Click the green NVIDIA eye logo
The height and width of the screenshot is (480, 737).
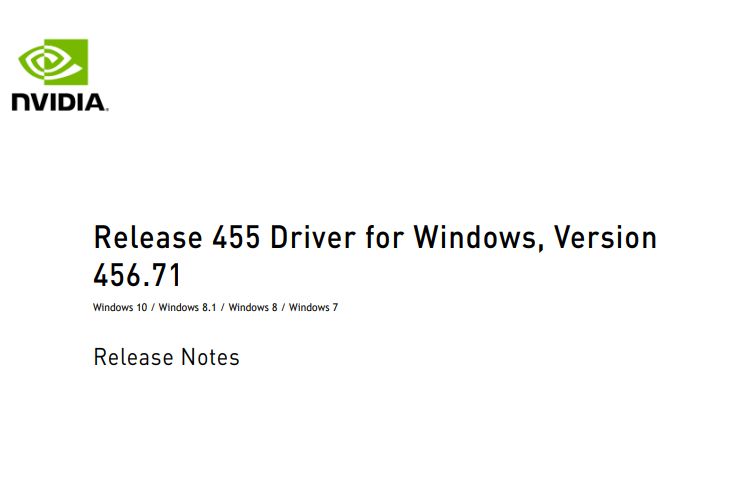(53, 62)
